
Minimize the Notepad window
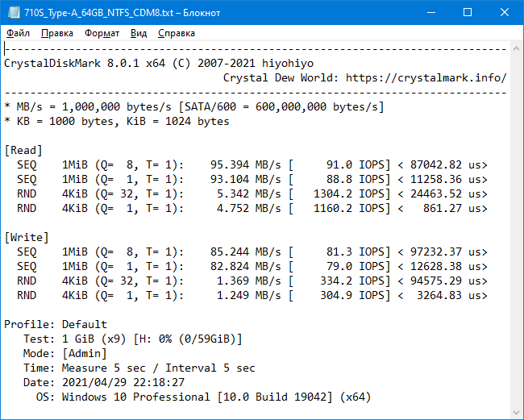pyautogui.click(x=431, y=13)
